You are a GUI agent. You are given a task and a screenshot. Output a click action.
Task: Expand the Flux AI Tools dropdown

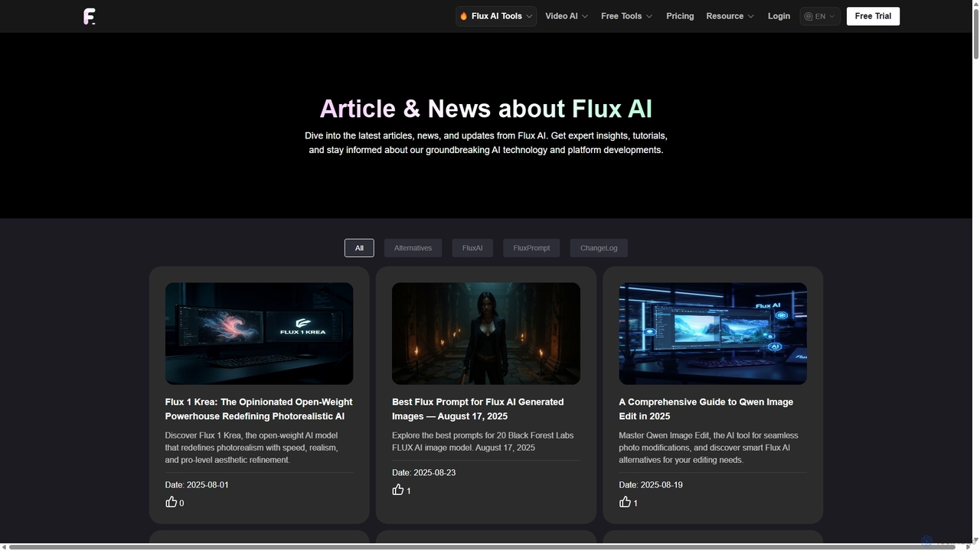(x=496, y=16)
